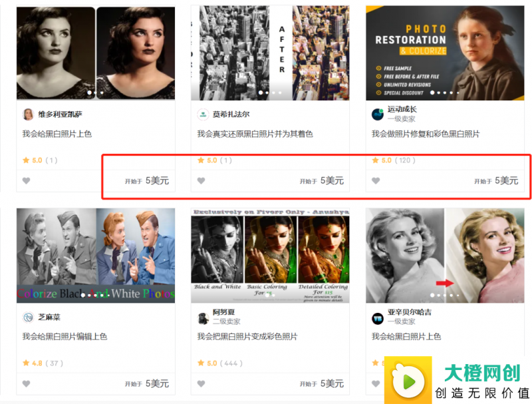Select first carousel dot on blonde woman image
The width and height of the screenshot is (532, 404).
432,295
